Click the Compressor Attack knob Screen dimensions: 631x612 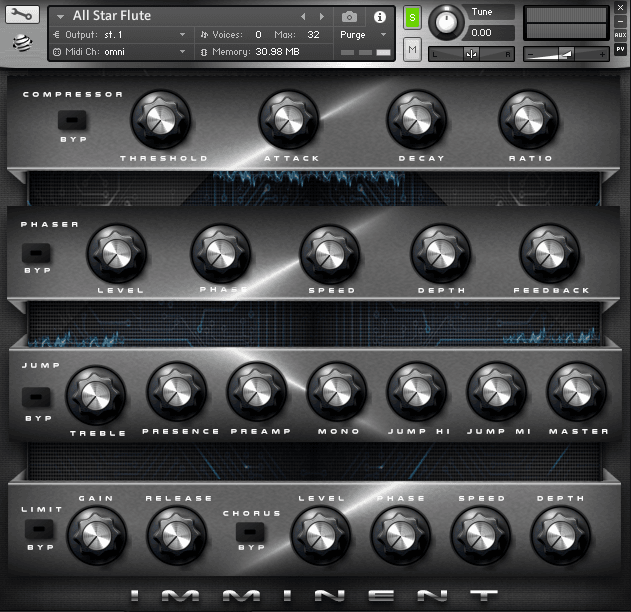(x=289, y=120)
